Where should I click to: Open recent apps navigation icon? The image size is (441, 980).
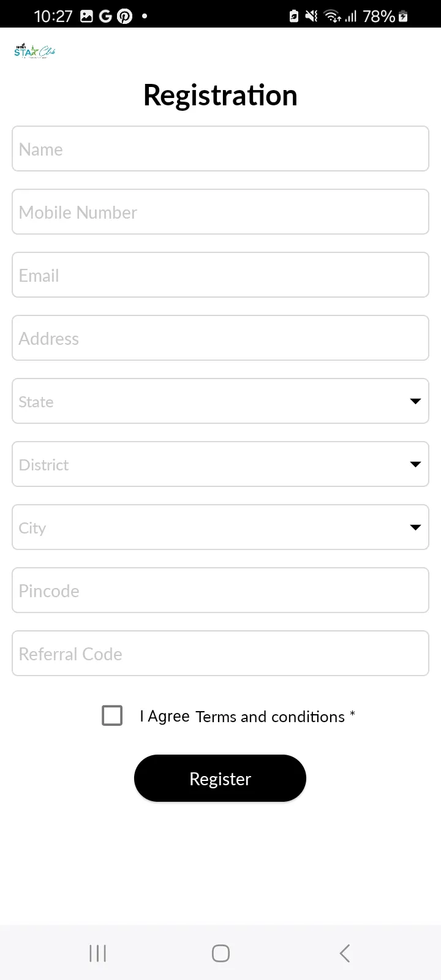97,953
